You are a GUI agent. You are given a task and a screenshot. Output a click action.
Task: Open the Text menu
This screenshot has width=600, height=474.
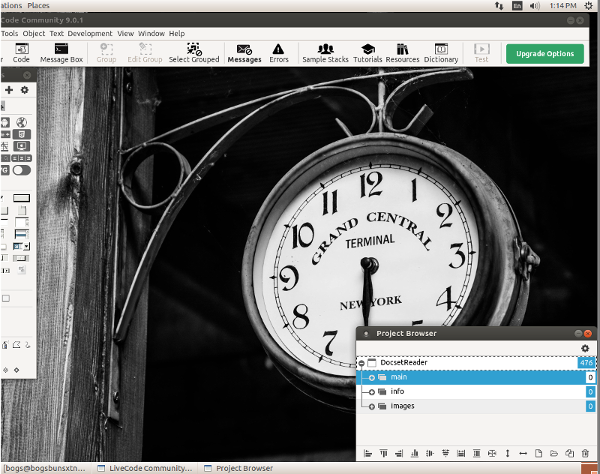coord(57,33)
